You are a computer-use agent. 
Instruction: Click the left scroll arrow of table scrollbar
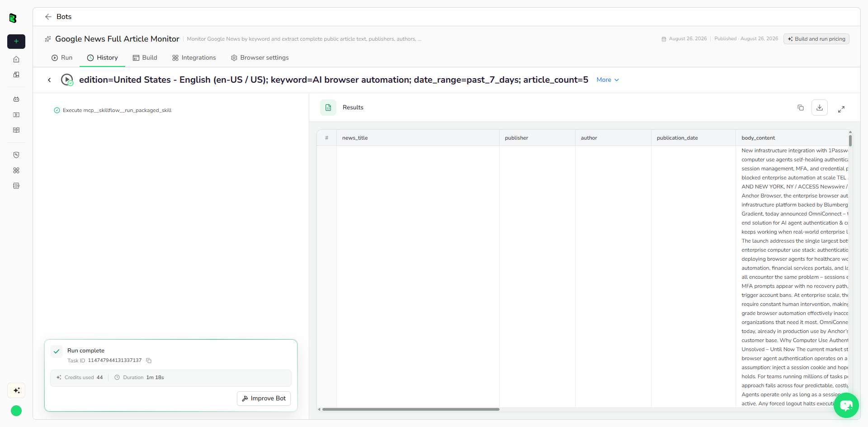point(319,409)
